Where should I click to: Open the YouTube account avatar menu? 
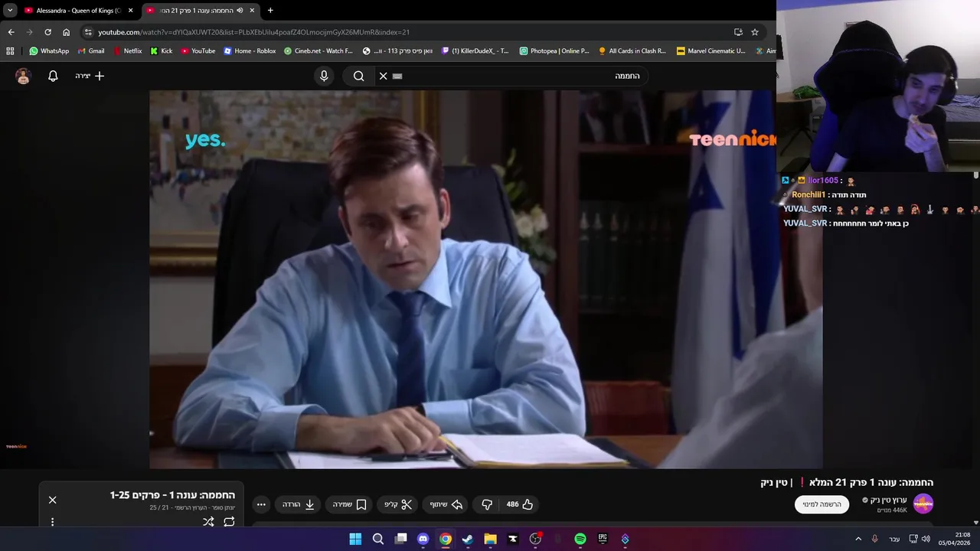[x=23, y=76]
